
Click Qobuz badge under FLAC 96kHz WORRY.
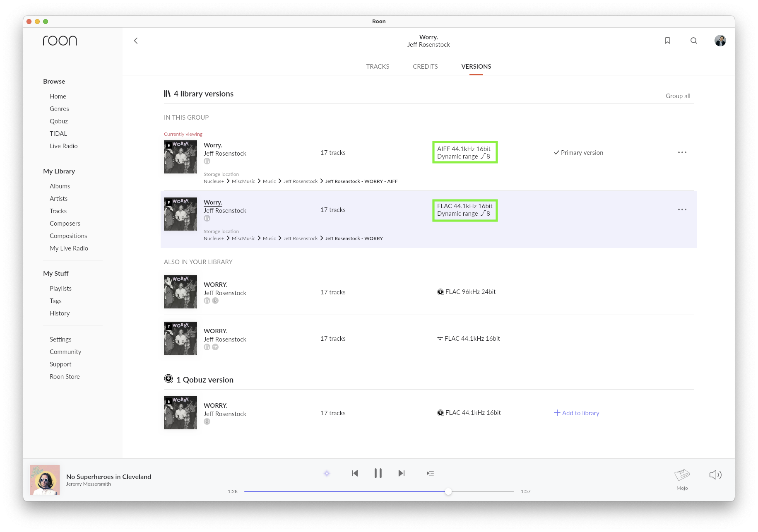point(215,301)
